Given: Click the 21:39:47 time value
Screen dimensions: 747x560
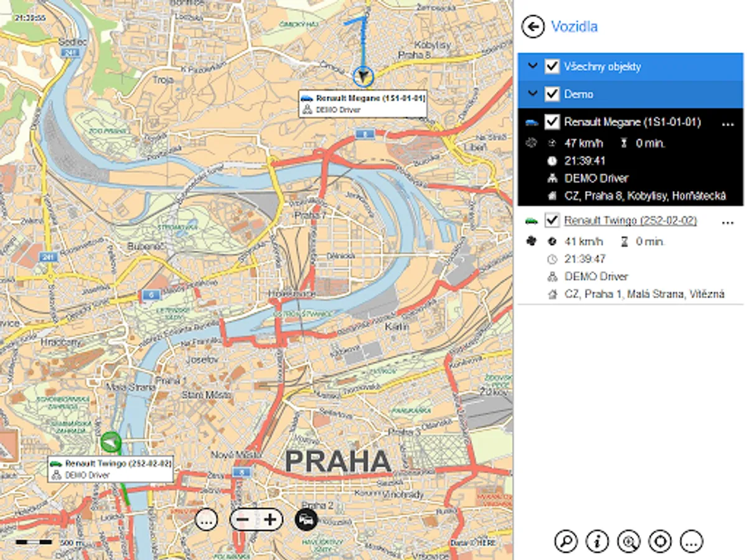Looking at the screenshot, I should click(585, 259).
